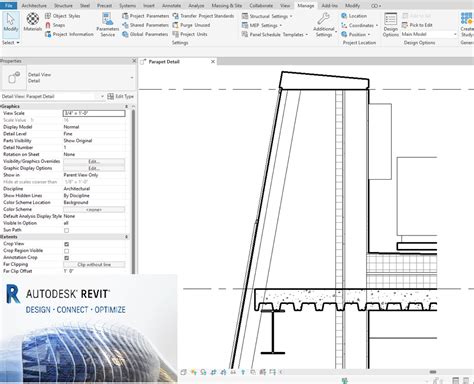This screenshot has height=384, width=474.
Task: Open Structural Settings
Action: tap(267, 16)
